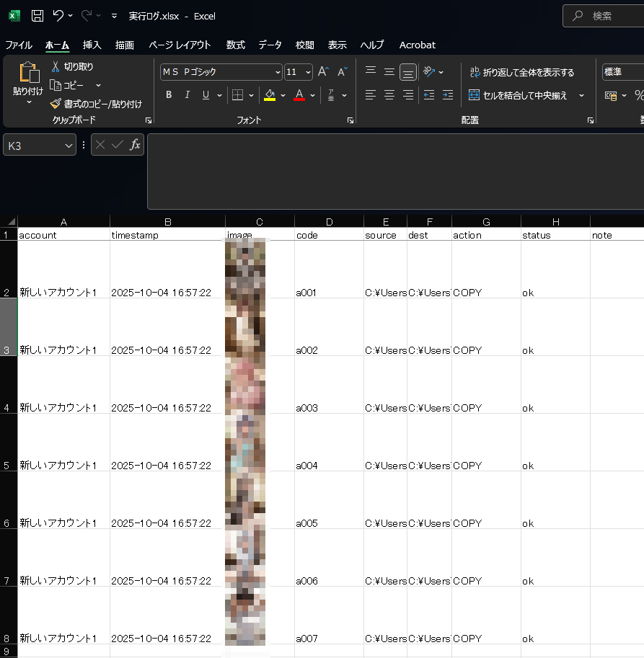The image size is (644, 658).
Task: Toggle Bold formatting
Action: (x=169, y=95)
